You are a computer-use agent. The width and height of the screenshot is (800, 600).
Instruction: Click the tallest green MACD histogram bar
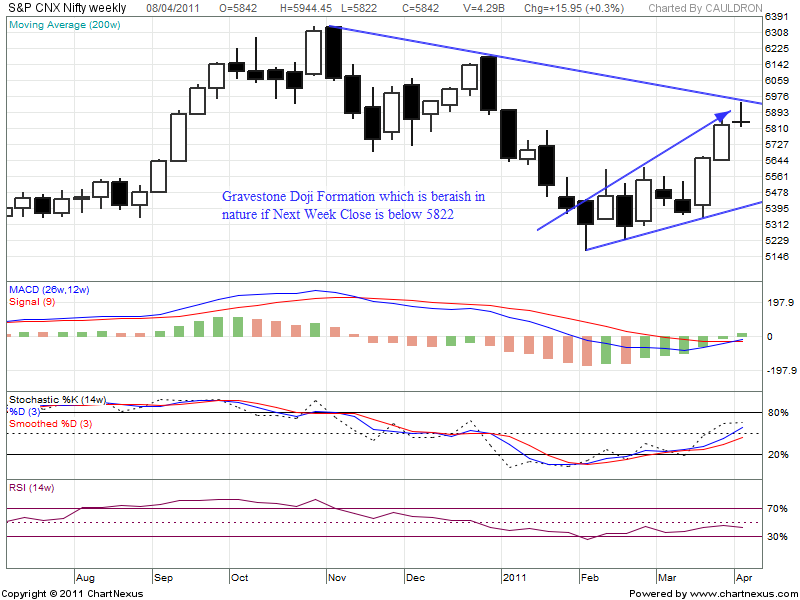(x=238, y=327)
